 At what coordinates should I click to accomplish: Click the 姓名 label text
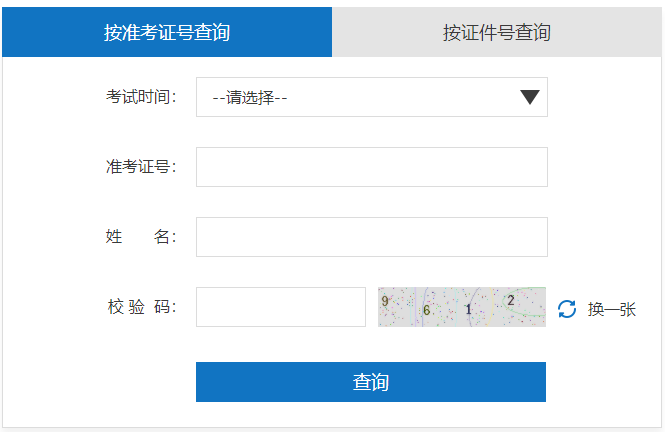coord(141,237)
